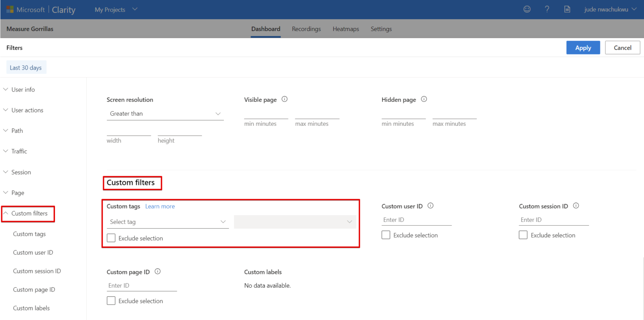Click the info icon beside Hidden page
Viewport: 644px width, 320px height.
click(x=423, y=99)
